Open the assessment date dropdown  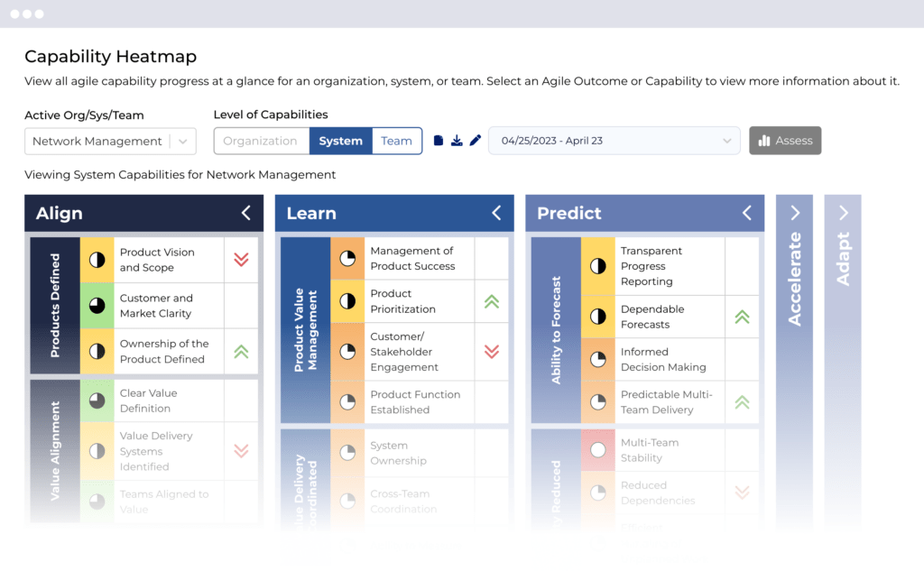614,141
